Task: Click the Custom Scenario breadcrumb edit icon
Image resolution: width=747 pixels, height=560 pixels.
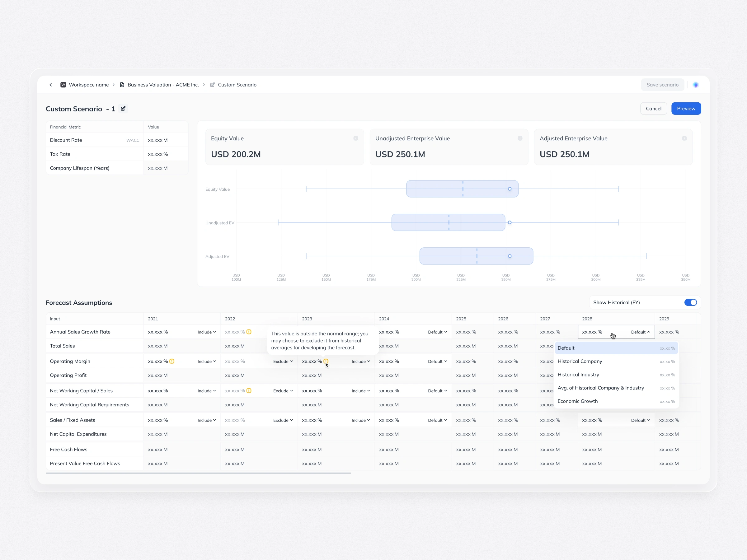Action: (212, 85)
